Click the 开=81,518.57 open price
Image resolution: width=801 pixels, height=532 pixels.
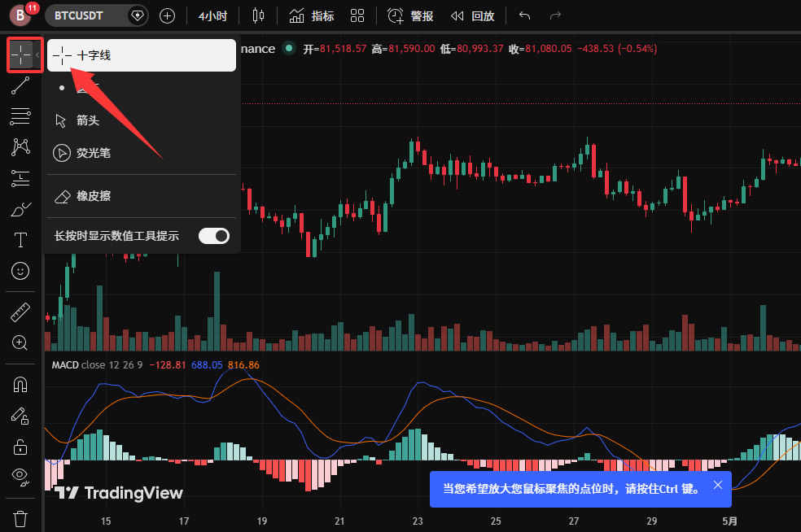pos(335,49)
